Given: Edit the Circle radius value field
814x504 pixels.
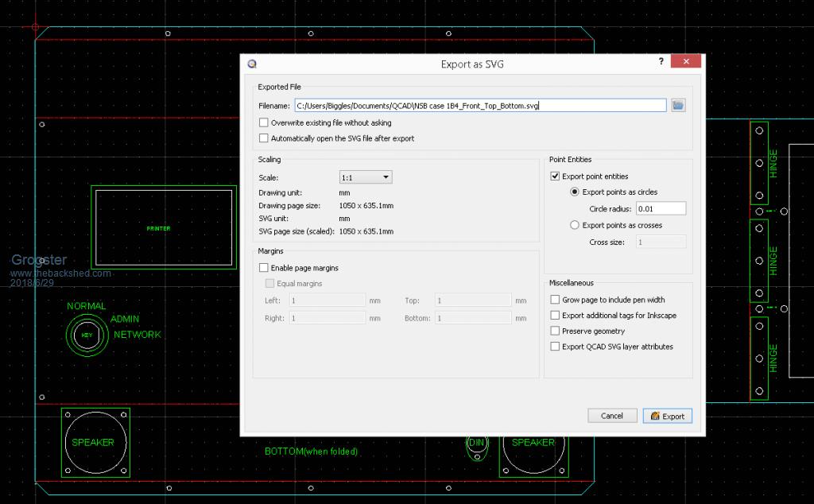Looking at the screenshot, I should (x=661, y=208).
